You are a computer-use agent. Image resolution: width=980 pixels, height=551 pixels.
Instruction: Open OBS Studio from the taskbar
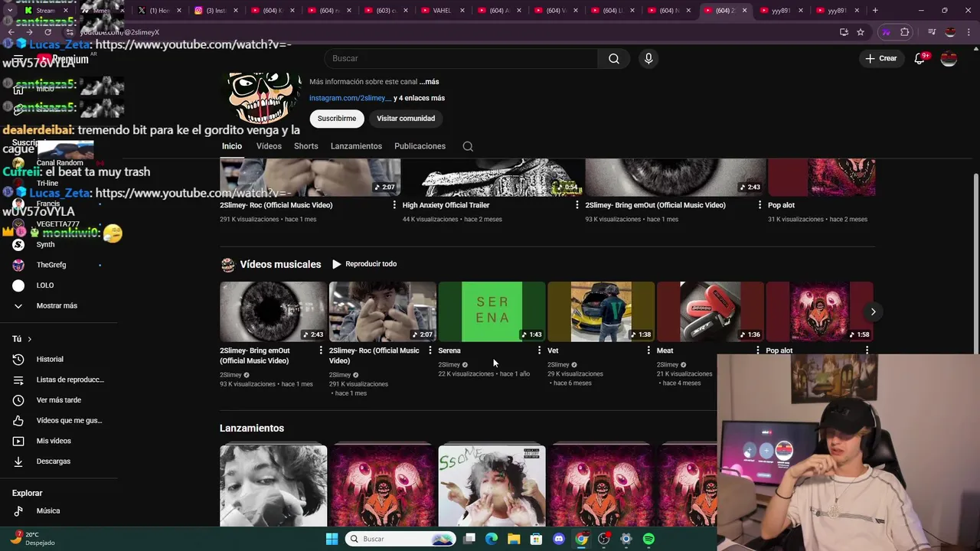point(603,539)
